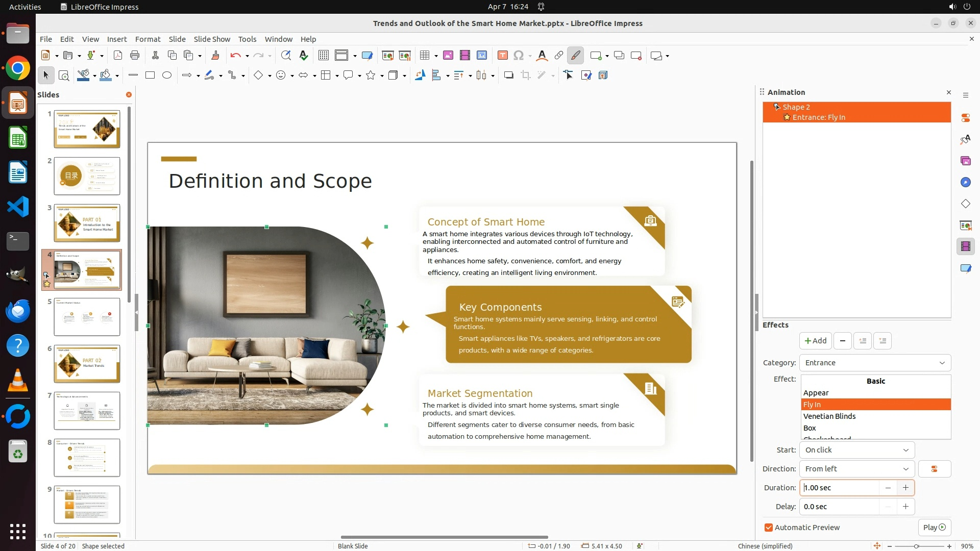Uncheck Automatic Preview checkbox
The height and width of the screenshot is (551, 980).
[x=769, y=528]
